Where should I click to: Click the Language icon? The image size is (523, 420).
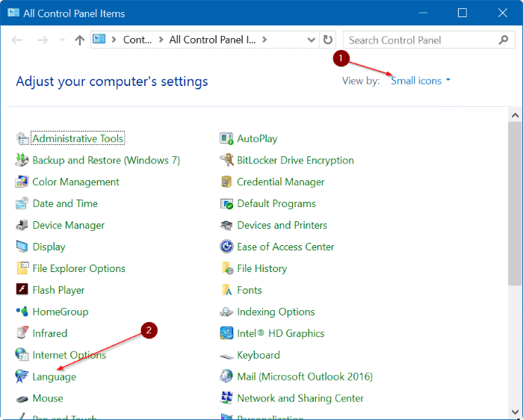(x=22, y=377)
